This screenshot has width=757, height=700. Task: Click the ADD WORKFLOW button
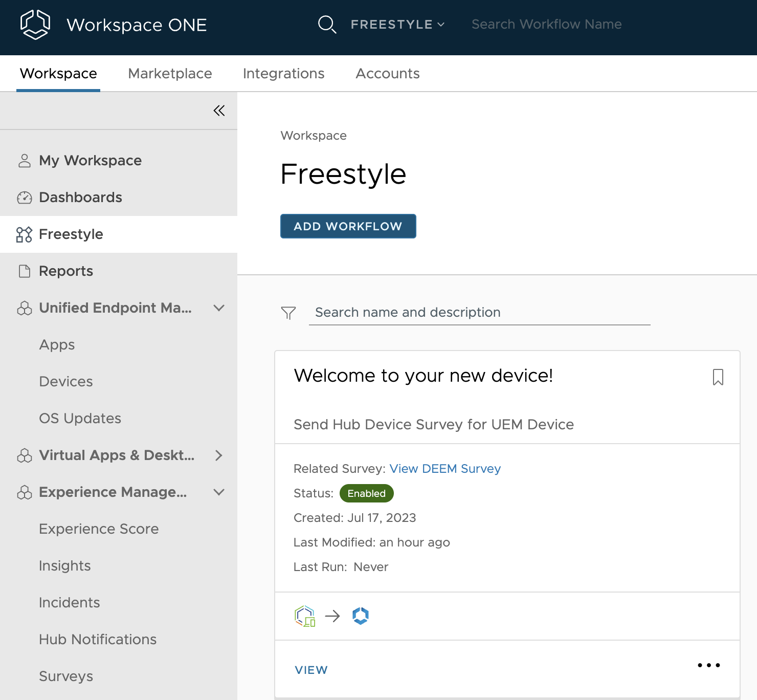pos(348,226)
